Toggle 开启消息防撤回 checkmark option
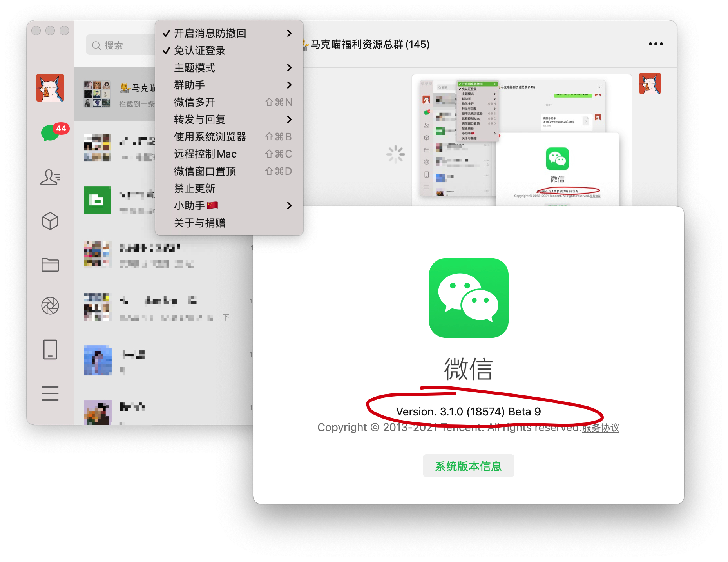 pyautogui.click(x=210, y=33)
